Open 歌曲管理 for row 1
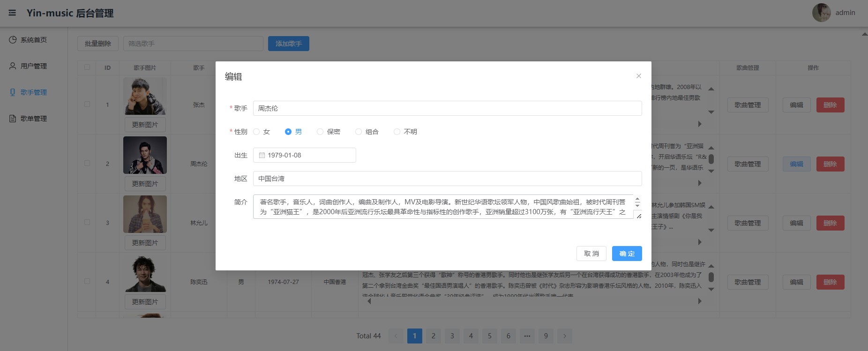Viewport: 868px width, 351px height. pyautogui.click(x=748, y=105)
